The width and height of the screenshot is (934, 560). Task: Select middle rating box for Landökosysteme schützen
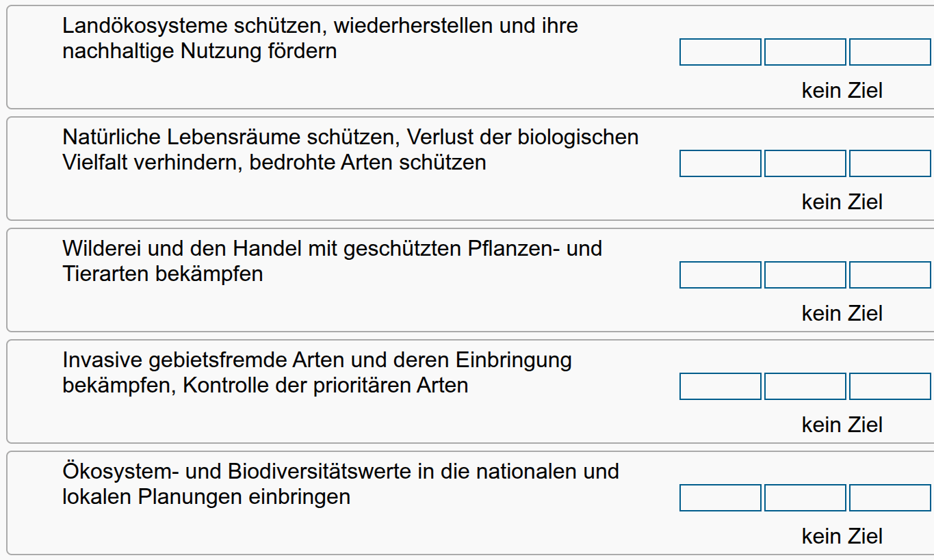(805, 52)
